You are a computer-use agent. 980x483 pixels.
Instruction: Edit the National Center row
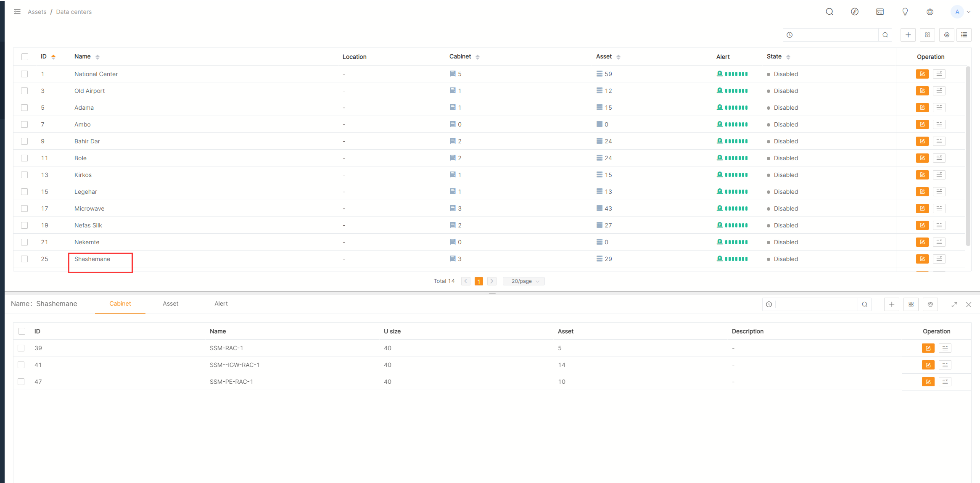922,74
